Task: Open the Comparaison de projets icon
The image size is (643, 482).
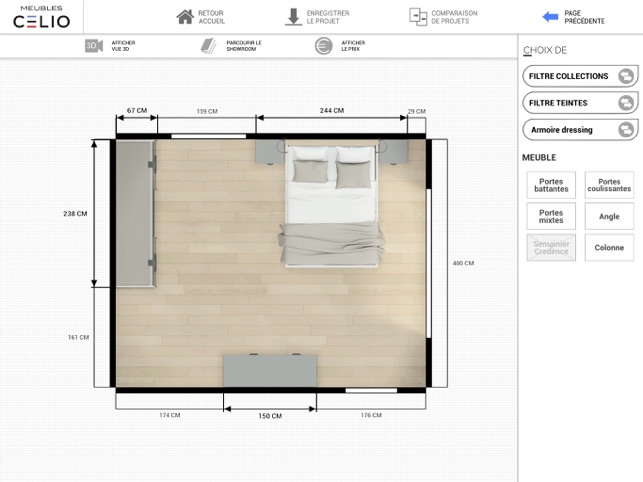Action: (x=418, y=17)
